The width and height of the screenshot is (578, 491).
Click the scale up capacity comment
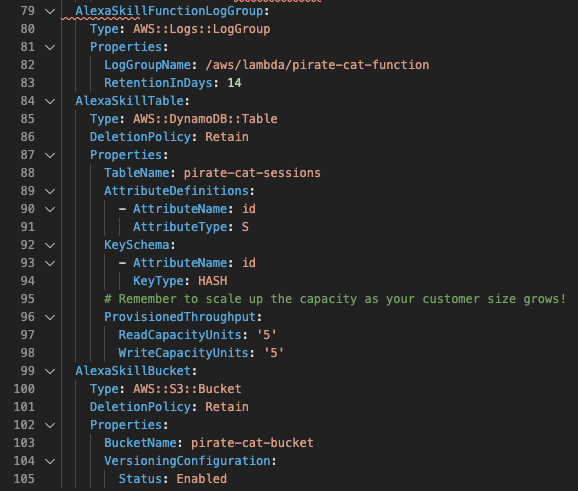click(335, 299)
